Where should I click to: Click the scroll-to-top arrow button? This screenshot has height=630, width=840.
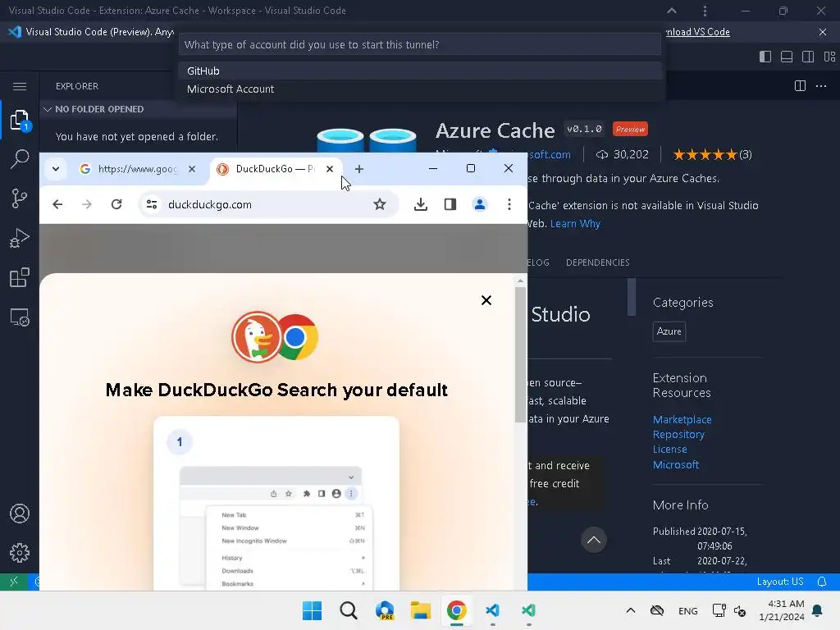[x=594, y=540]
